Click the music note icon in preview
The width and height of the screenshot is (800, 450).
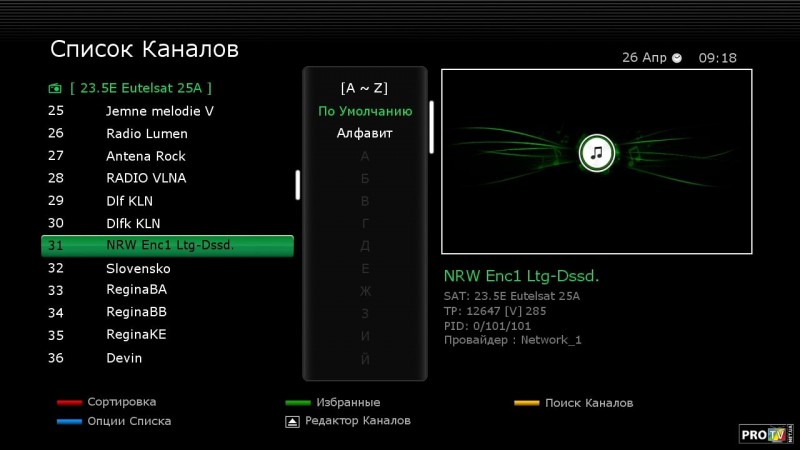[597, 153]
